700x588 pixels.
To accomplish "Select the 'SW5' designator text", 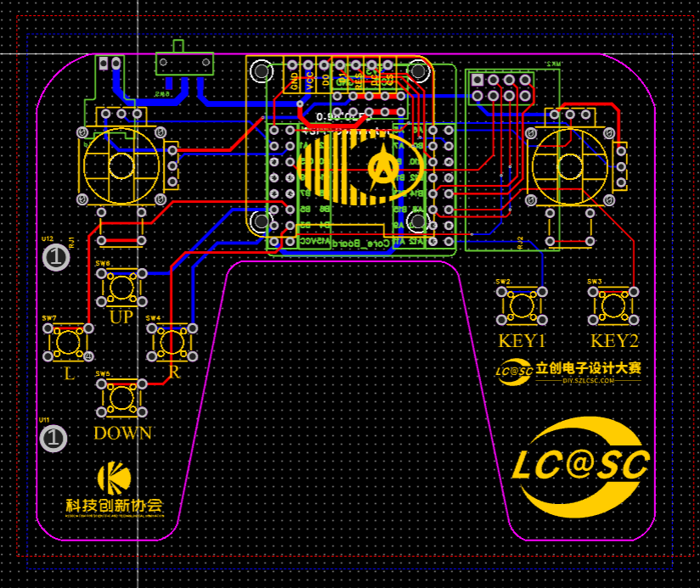I will 103,373.
